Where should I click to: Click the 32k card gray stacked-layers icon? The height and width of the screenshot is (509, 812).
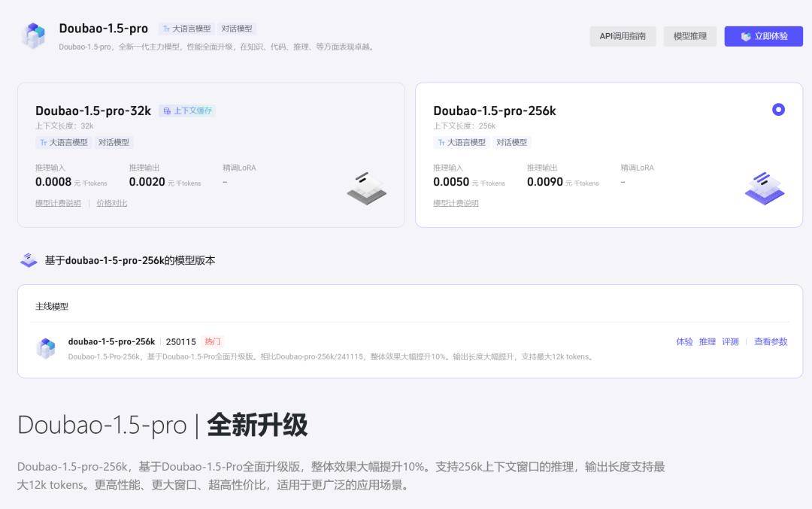[367, 189]
